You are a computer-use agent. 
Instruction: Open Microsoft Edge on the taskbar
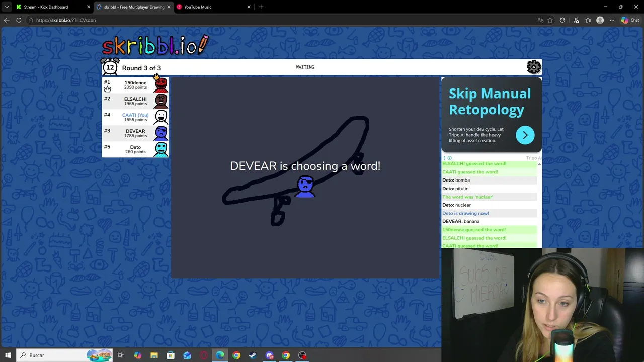point(220,355)
